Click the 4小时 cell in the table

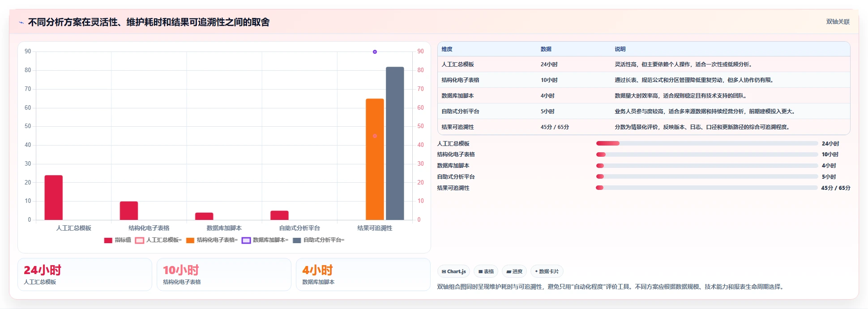click(x=547, y=96)
